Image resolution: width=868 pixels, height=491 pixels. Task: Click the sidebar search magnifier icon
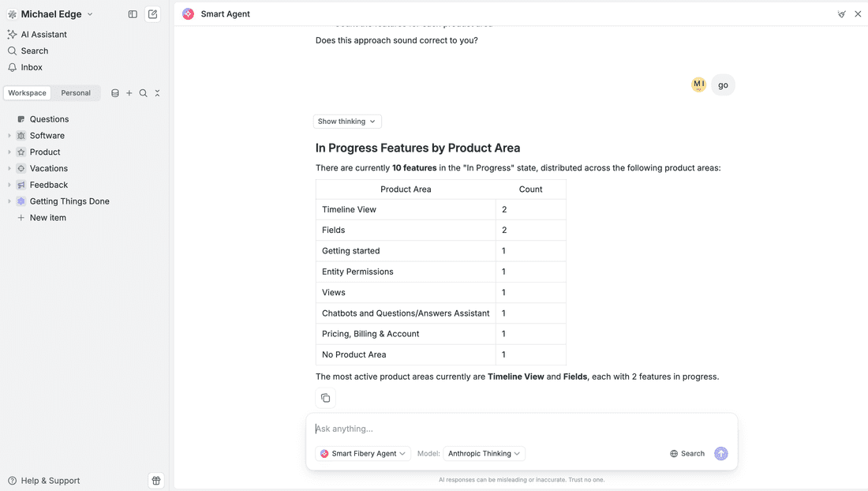pos(143,93)
